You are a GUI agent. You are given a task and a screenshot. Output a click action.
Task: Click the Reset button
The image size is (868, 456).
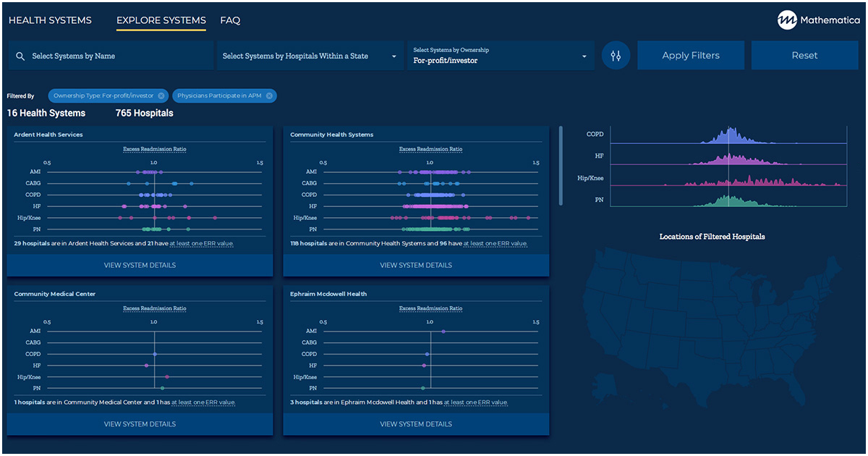(804, 56)
